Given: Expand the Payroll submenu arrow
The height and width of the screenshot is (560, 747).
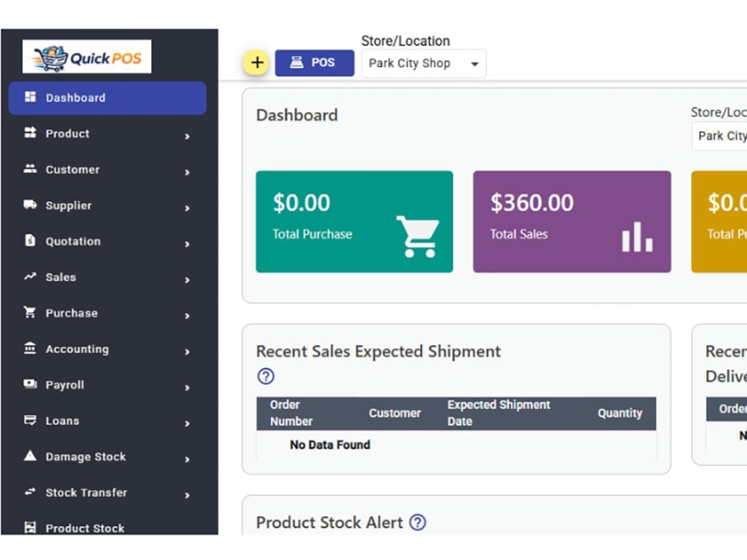Looking at the screenshot, I should [x=187, y=388].
